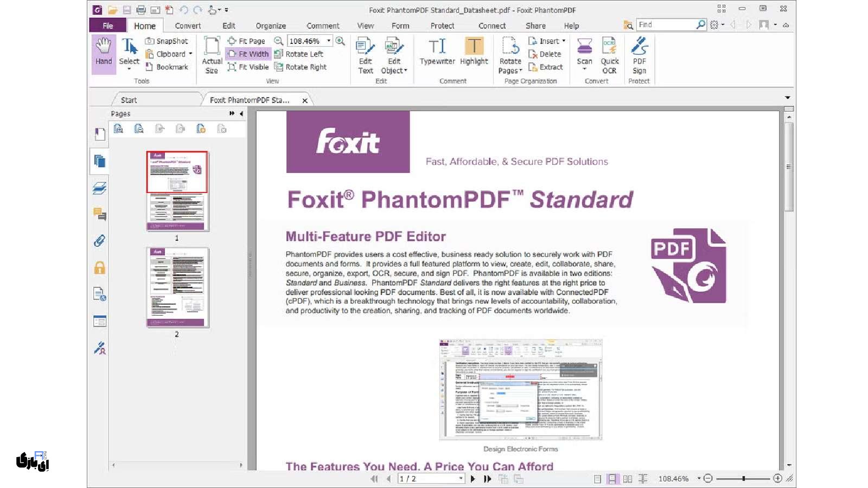
Task: Open Attachments paperclip panel icon
Action: pos(100,241)
